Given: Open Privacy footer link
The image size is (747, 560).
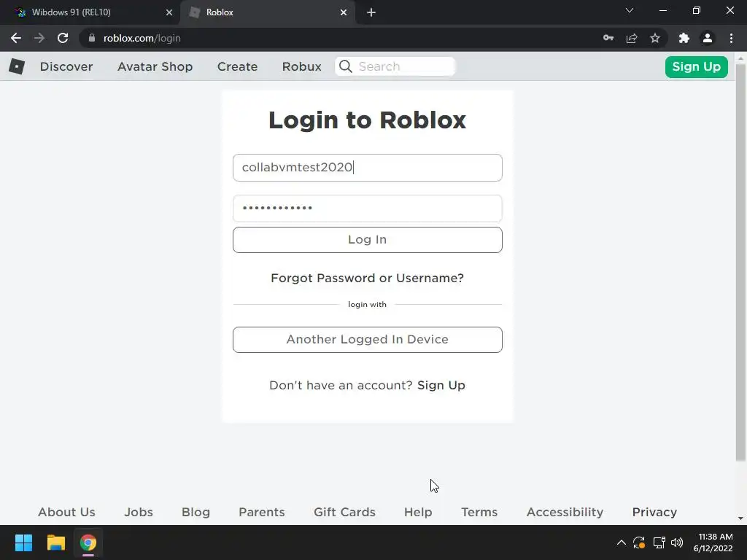Looking at the screenshot, I should pos(654,512).
